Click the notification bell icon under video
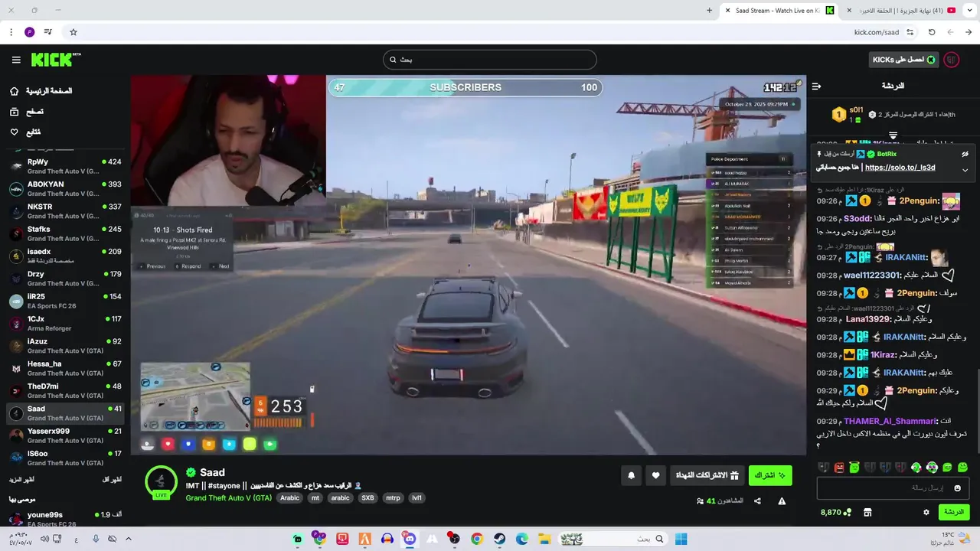The width and height of the screenshot is (980, 551). 631,475
